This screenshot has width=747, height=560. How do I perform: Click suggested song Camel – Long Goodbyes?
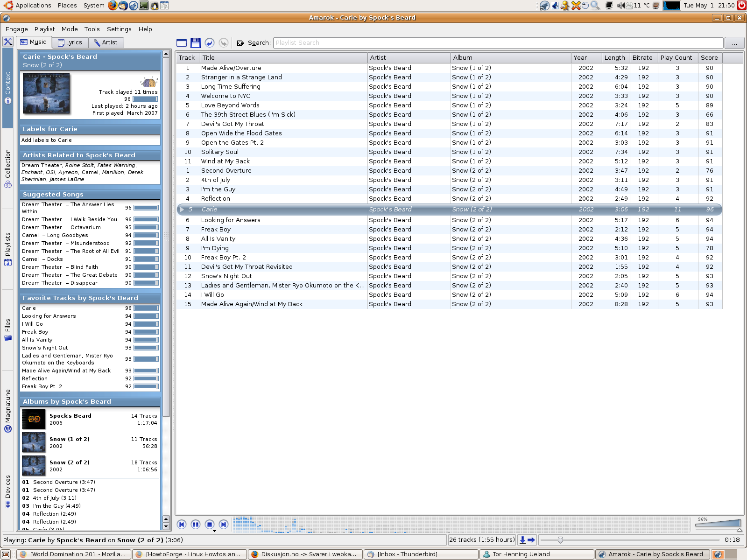(x=55, y=235)
